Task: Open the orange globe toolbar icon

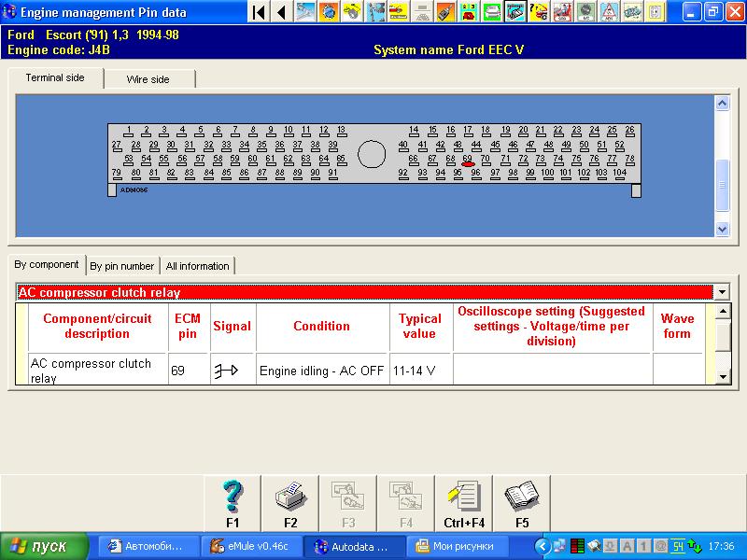Action: (x=329, y=12)
